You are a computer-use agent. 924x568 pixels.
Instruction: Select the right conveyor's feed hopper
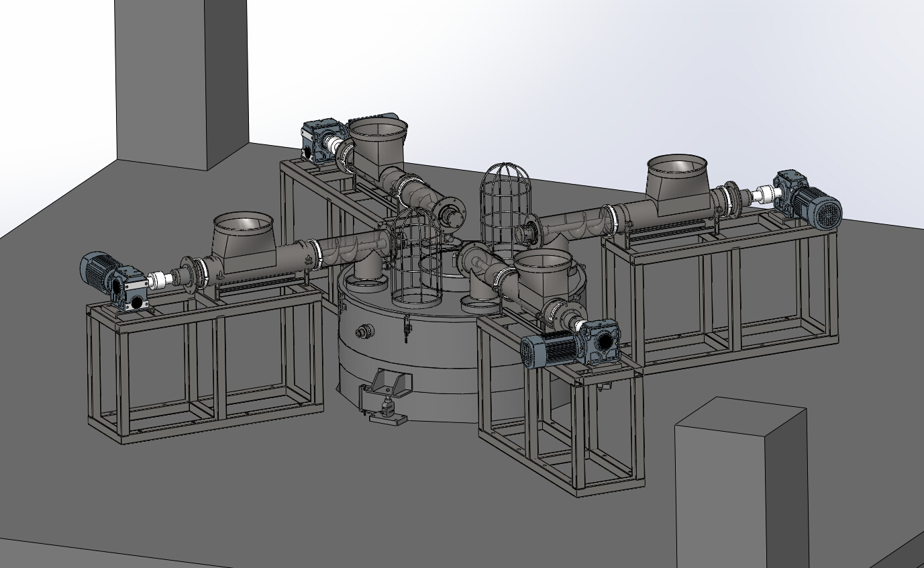(676, 178)
